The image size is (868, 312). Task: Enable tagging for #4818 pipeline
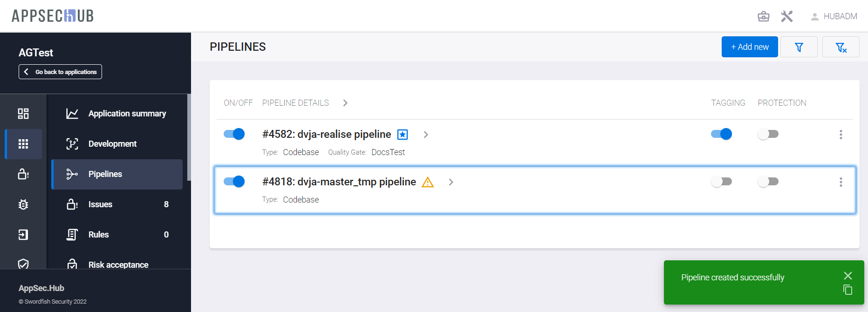[721, 182]
